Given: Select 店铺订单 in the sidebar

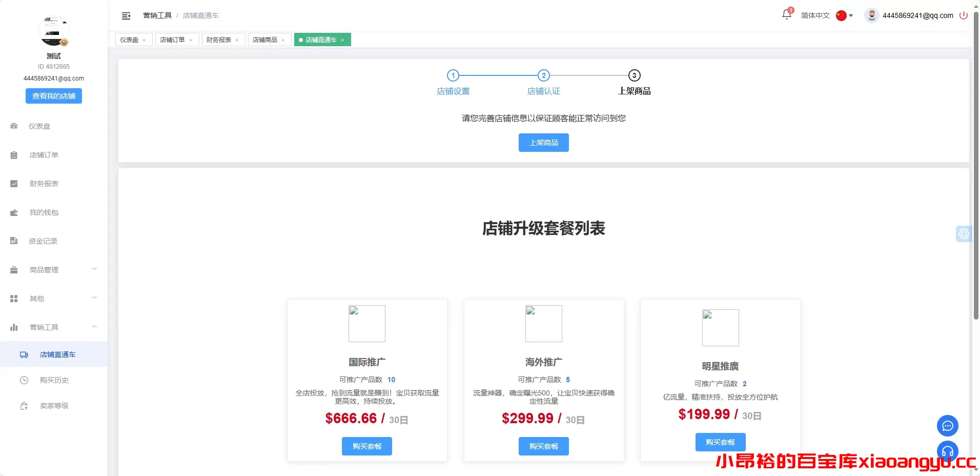Looking at the screenshot, I should (x=45, y=155).
